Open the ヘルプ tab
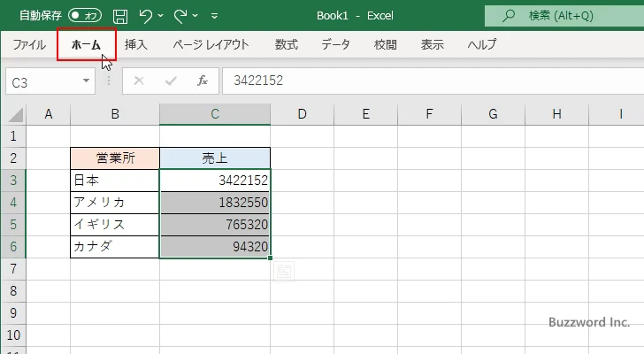 tap(482, 44)
